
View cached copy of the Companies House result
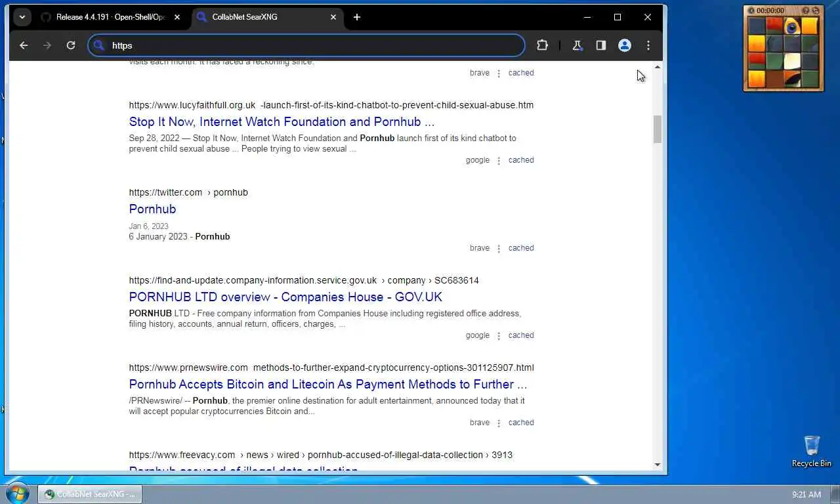pyautogui.click(x=521, y=335)
